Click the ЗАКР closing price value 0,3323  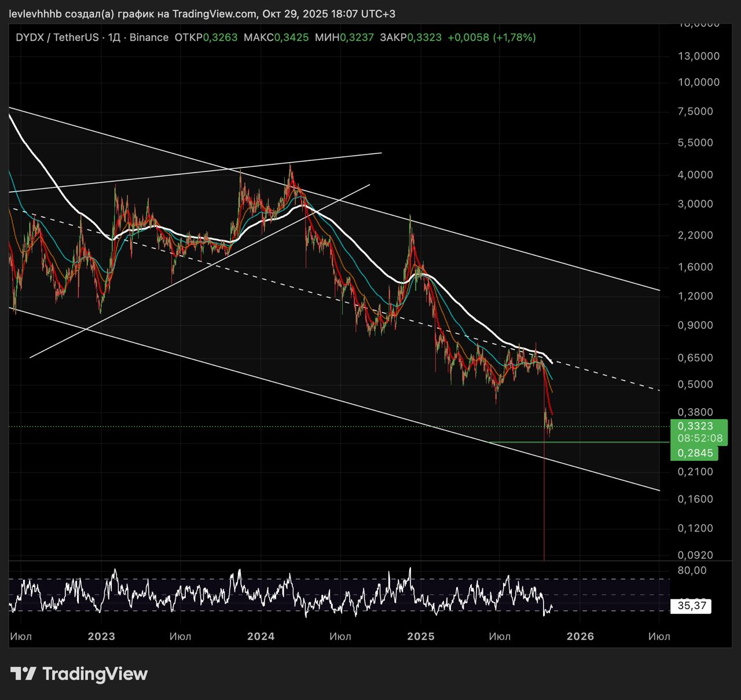pyautogui.click(x=424, y=38)
